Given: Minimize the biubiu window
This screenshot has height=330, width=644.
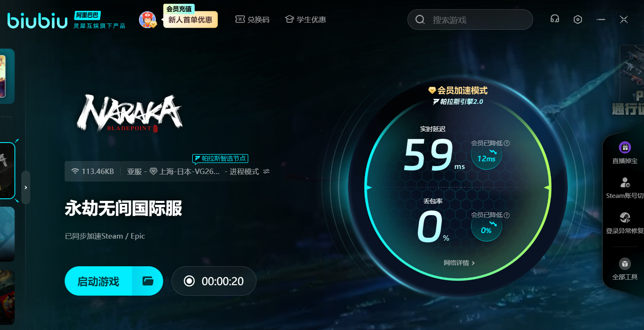Looking at the screenshot, I should click(x=601, y=19).
